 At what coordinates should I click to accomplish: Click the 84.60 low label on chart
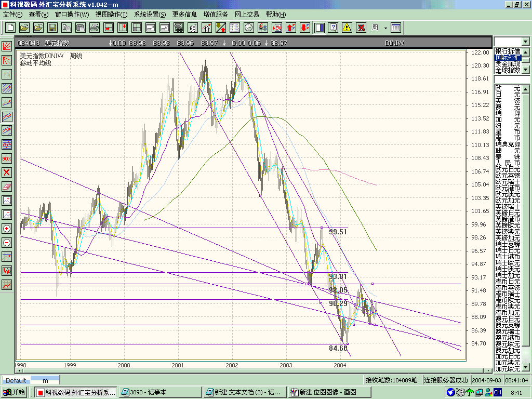[x=338, y=348]
